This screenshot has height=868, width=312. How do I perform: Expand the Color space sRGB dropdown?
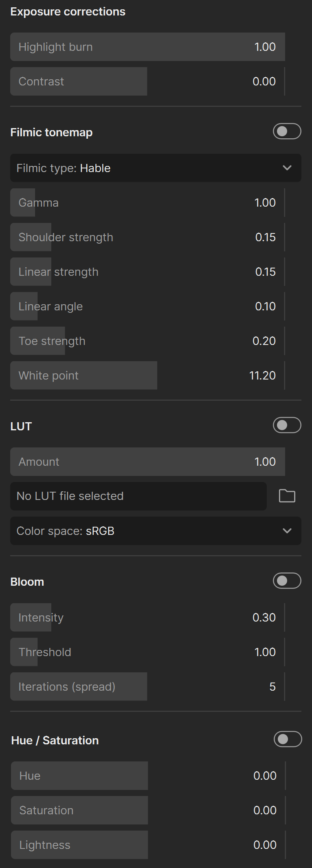point(156,531)
